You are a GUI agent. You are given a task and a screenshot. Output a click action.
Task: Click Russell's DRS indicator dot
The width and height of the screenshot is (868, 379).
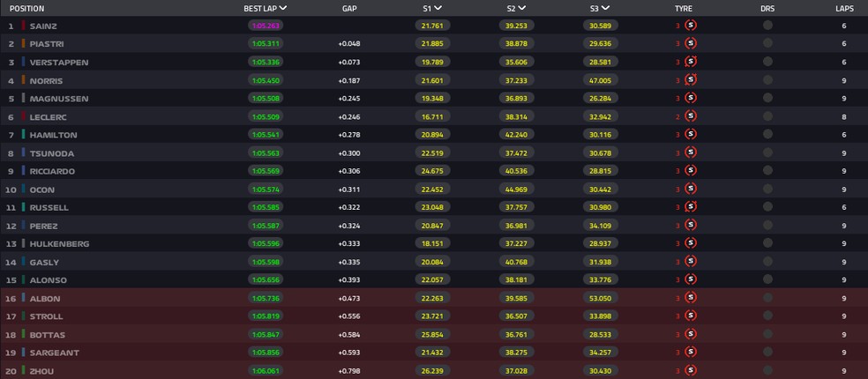(x=767, y=207)
